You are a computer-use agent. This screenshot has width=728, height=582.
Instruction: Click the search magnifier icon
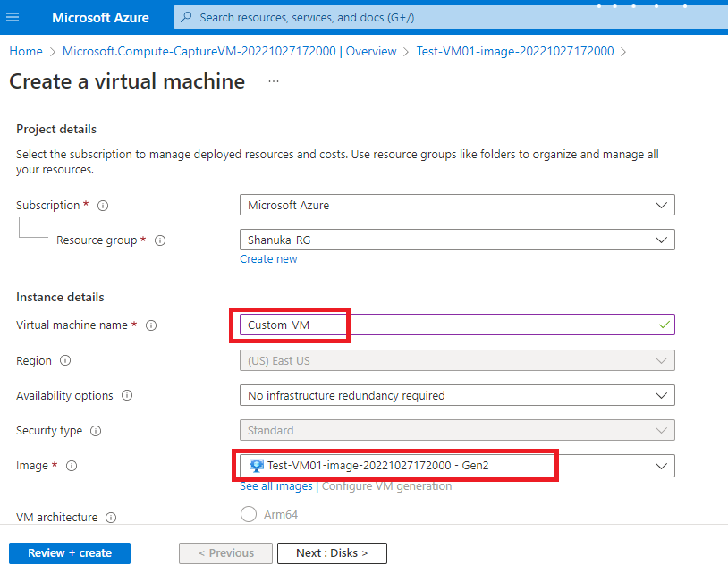click(185, 17)
